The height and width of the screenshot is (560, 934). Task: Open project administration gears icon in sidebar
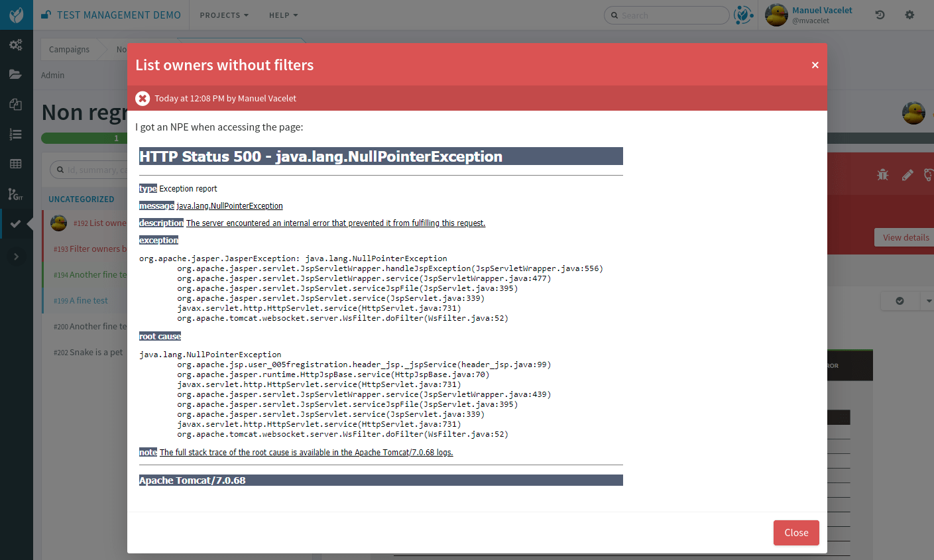(x=16, y=45)
